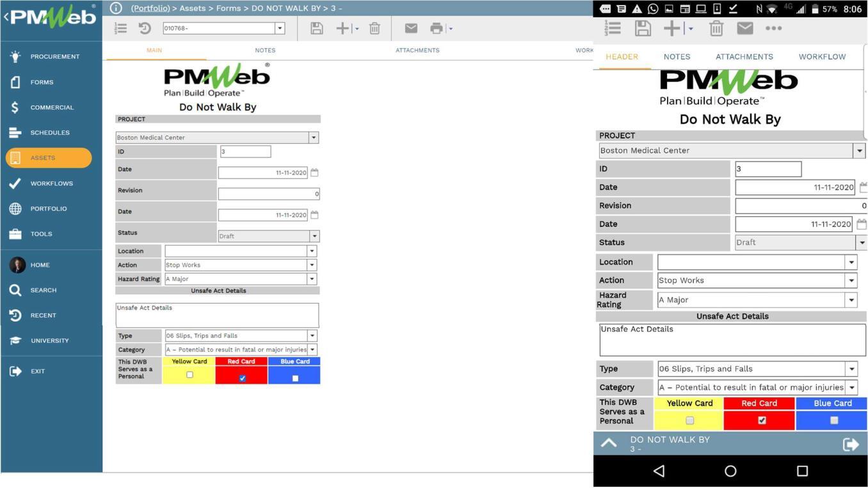Switch to Workflow tab on mobile
Image resolution: width=868 pixels, height=488 pixels.
[x=823, y=57]
